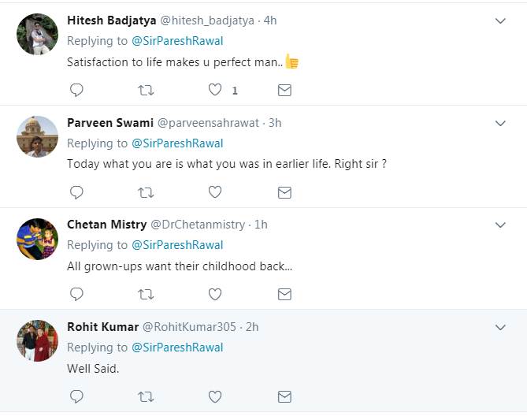Retweet Hitesh Badjatya's tweet

[146, 91]
